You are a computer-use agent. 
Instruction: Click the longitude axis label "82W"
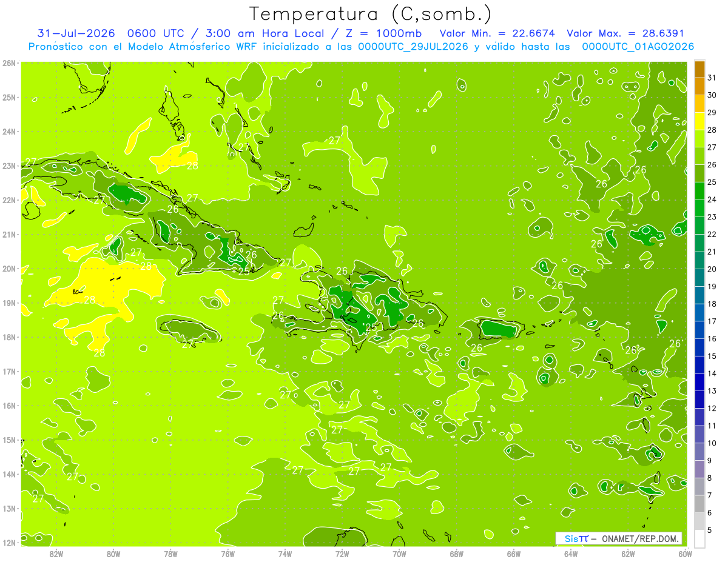tap(56, 554)
